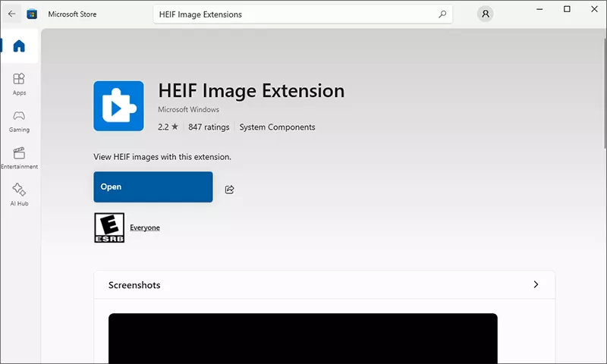Click the ESRB Everyone rating badge
The width and height of the screenshot is (607, 364).
click(x=109, y=227)
